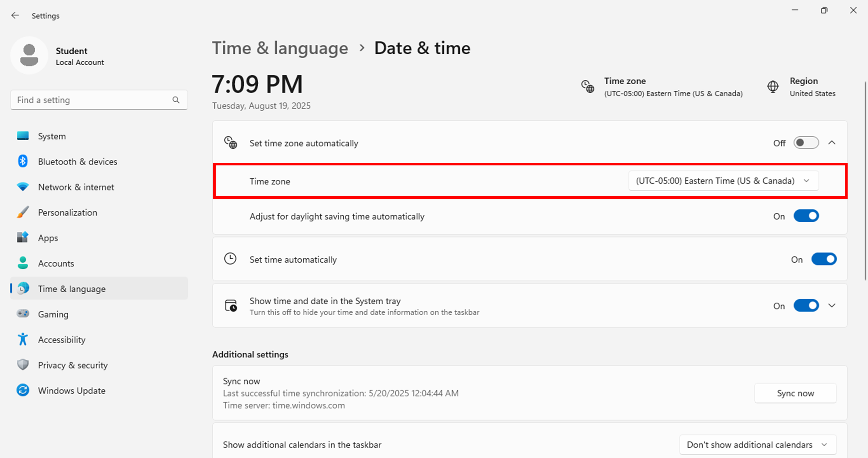Click the Accessibility figure icon
The width and height of the screenshot is (868, 458).
(23, 339)
